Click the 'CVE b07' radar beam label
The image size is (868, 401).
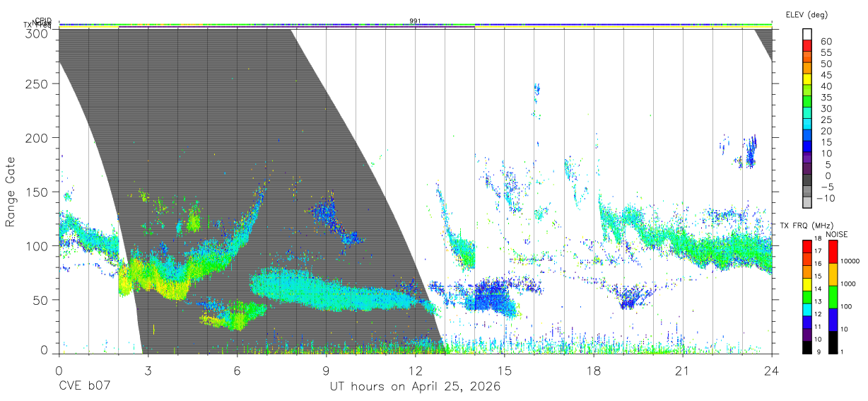[x=84, y=387]
